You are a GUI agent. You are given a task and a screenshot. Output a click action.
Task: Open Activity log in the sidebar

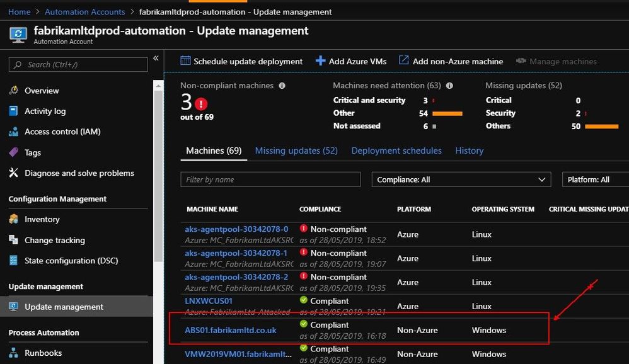pos(45,111)
